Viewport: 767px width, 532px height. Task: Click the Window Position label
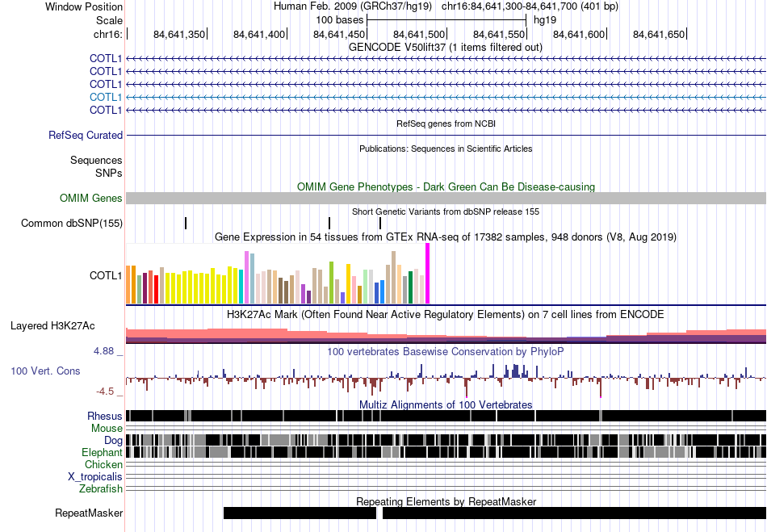point(84,6)
